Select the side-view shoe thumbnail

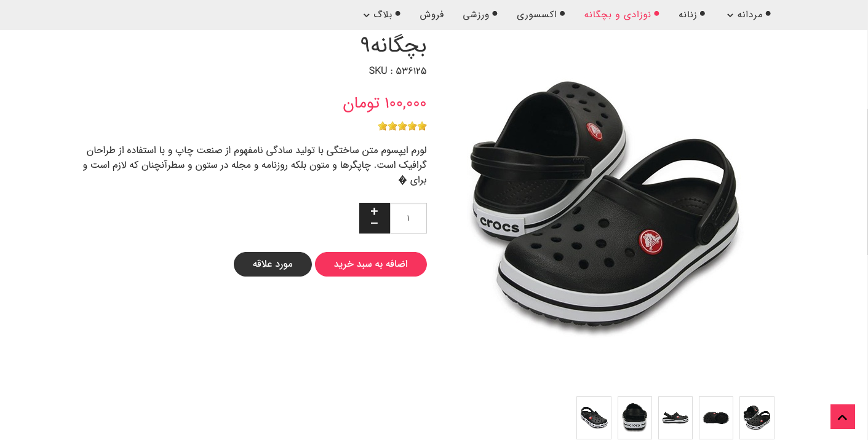coord(675,418)
